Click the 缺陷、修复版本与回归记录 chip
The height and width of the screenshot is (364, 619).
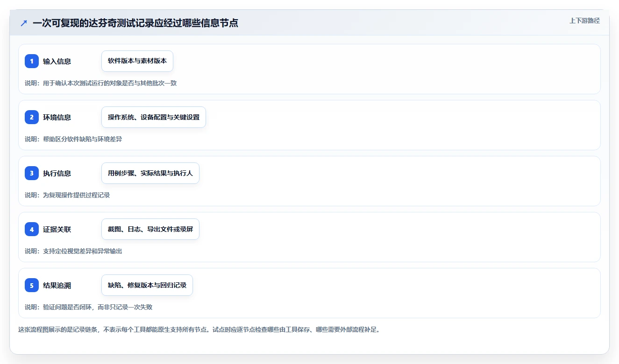coord(147,285)
